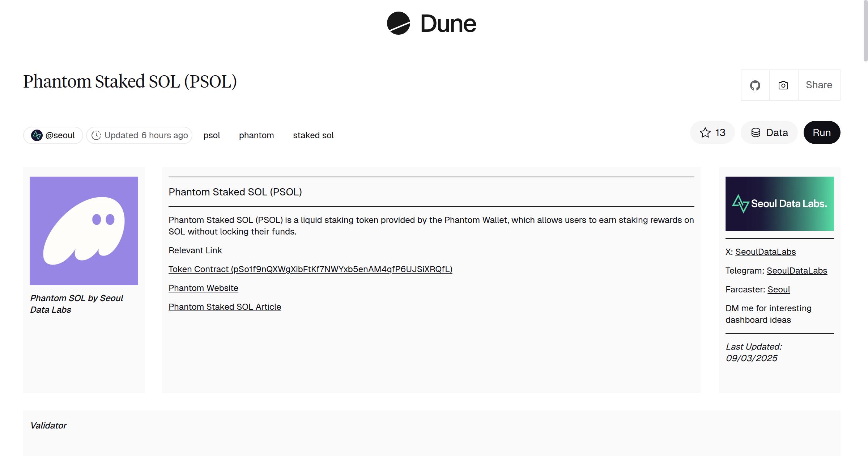Screen dimensions: 868x456
Task: Open the Phantom Staked SOL Article
Action: (225, 307)
